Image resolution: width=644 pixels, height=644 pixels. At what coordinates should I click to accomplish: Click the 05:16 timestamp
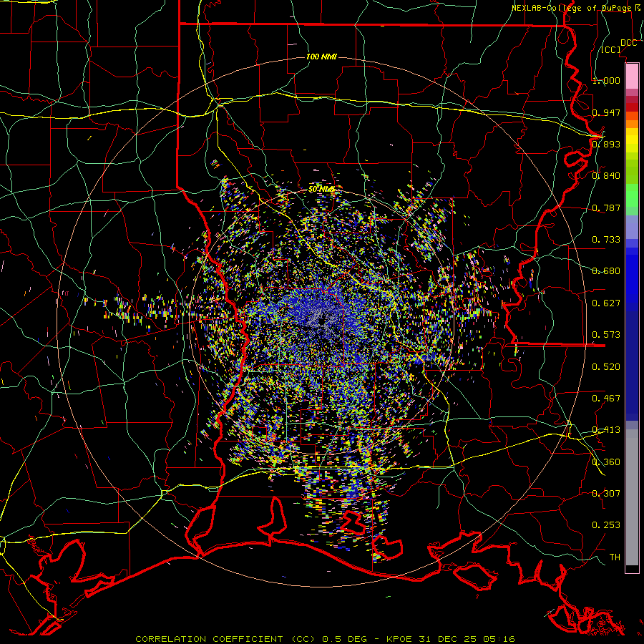[499, 639]
